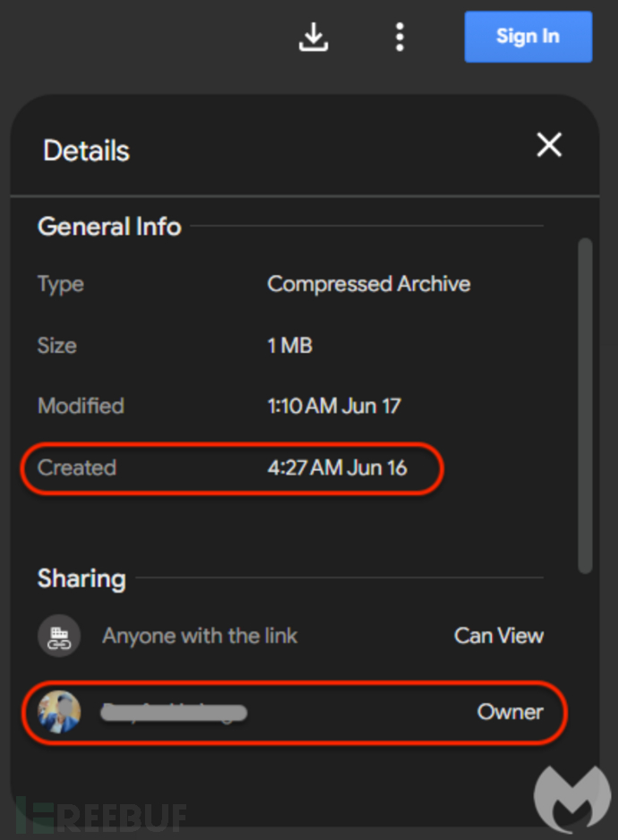Click the blurred owner name
Image resolution: width=618 pixels, height=840 pixels.
coord(174,713)
